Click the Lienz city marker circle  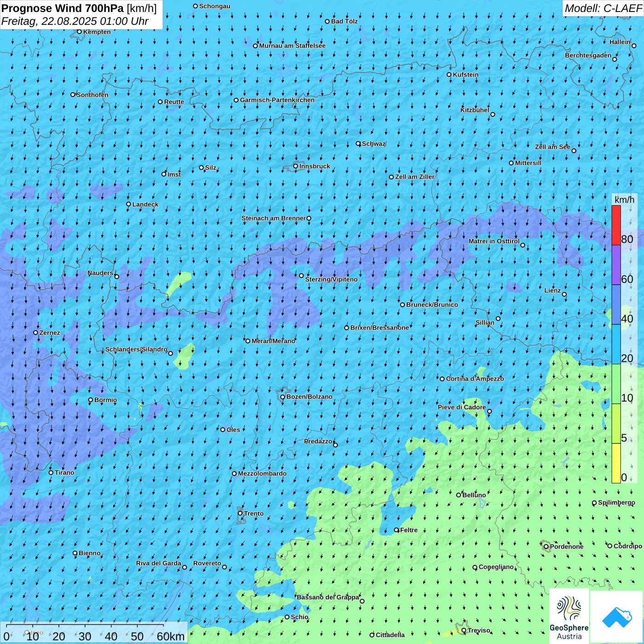564,294
